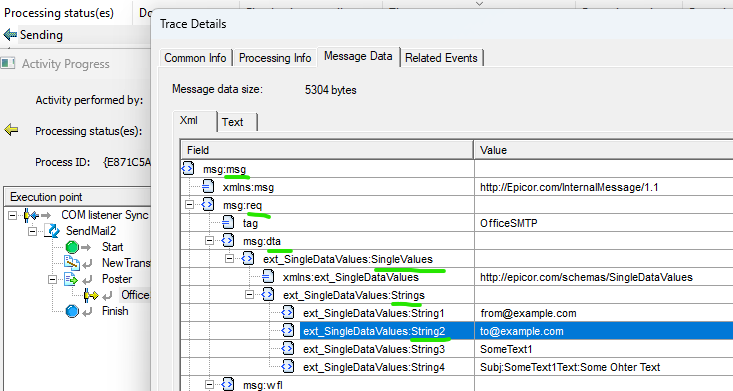The image size is (733, 391).
Task: Click the SendMail2 workflow icon
Action: pyautogui.click(x=52, y=231)
